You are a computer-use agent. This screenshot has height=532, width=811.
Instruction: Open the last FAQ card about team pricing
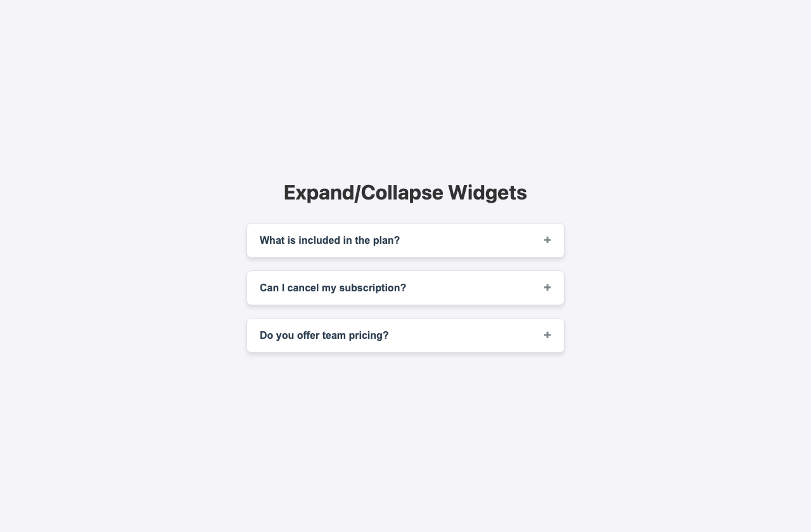point(405,335)
